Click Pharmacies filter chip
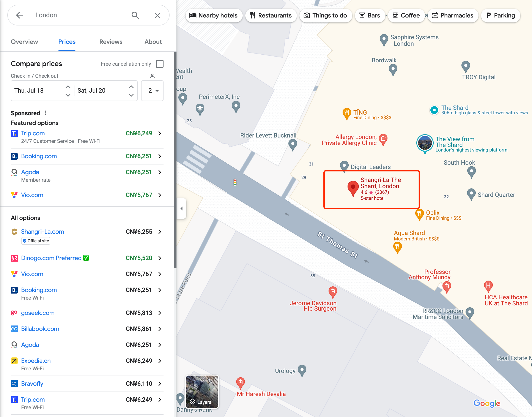 click(453, 16)
